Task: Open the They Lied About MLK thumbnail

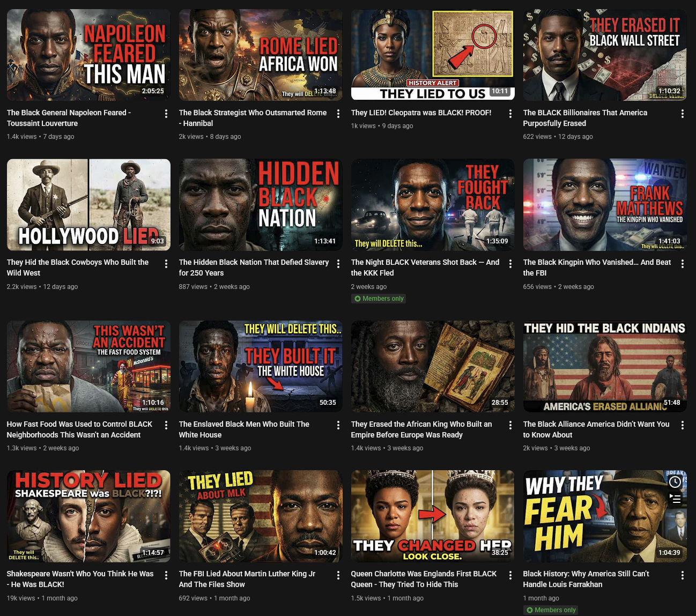Action: [x=261, y=516]
